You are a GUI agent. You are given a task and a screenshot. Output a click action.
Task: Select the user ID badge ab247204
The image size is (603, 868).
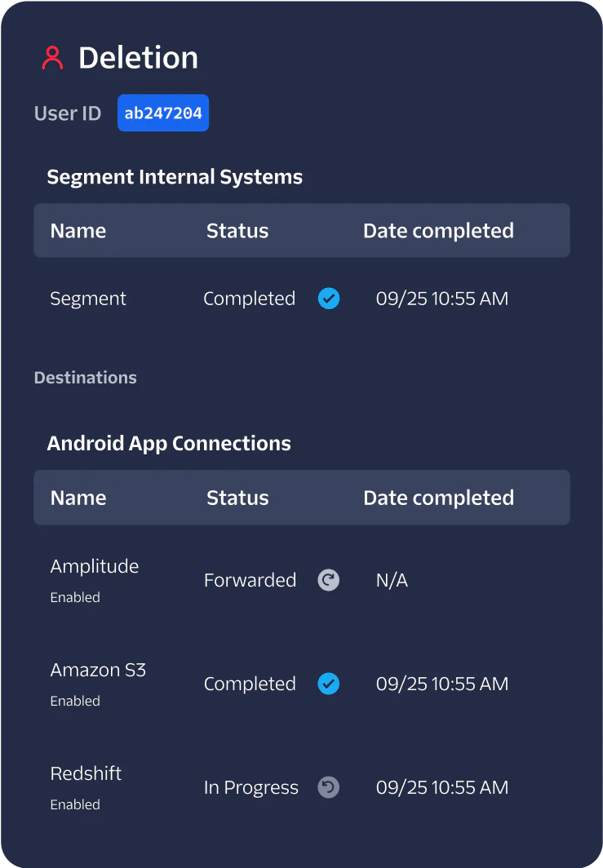pyautogui.click(x=163, y=113)
